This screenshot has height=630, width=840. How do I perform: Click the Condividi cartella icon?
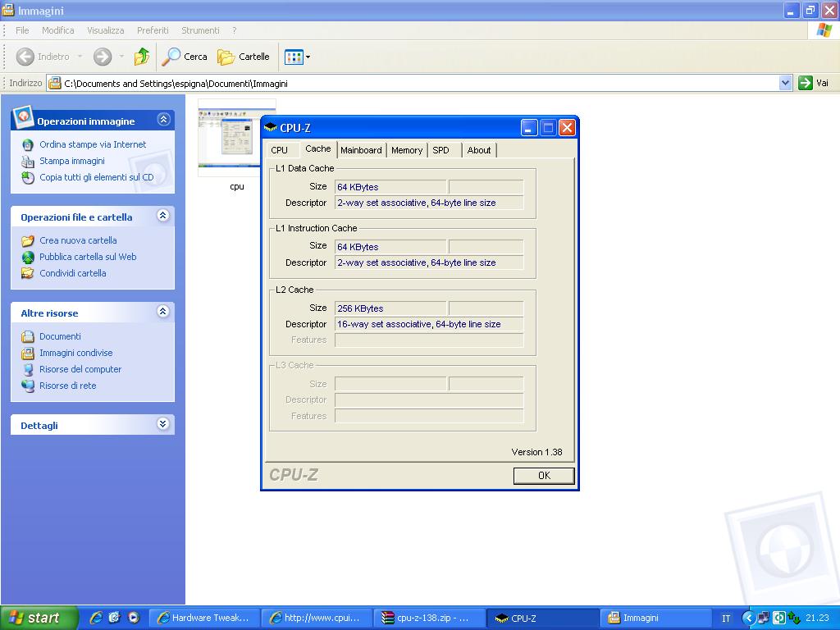coord(28,273)
